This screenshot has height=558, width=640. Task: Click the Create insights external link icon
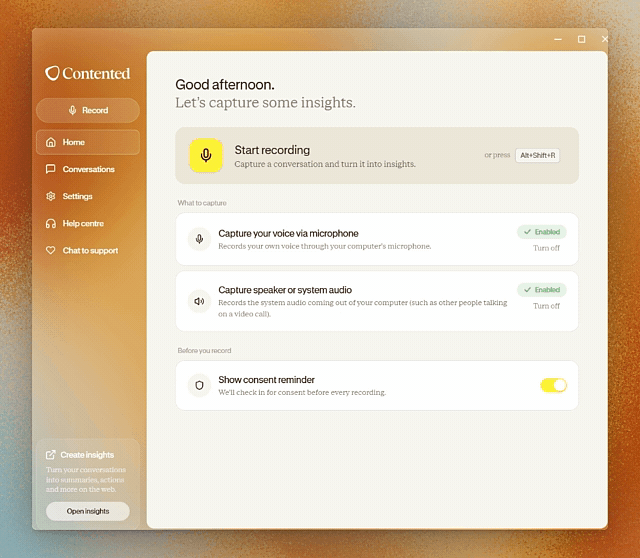point(51,455)
